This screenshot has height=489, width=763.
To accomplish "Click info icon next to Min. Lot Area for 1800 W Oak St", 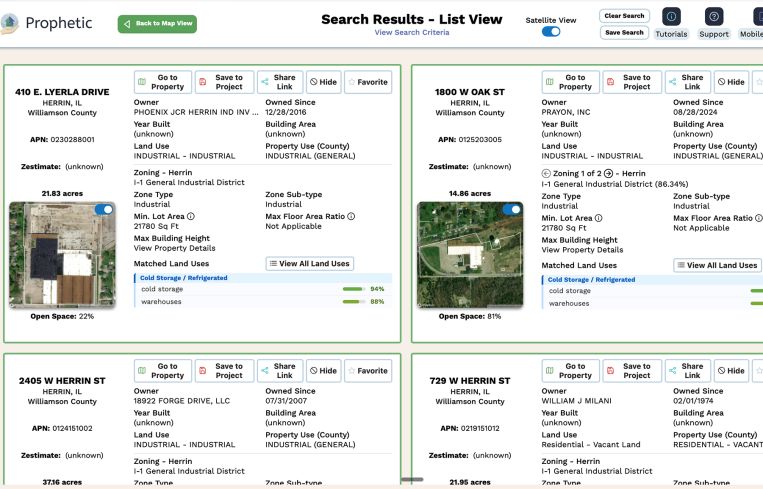I will click(x=599, y=218).
